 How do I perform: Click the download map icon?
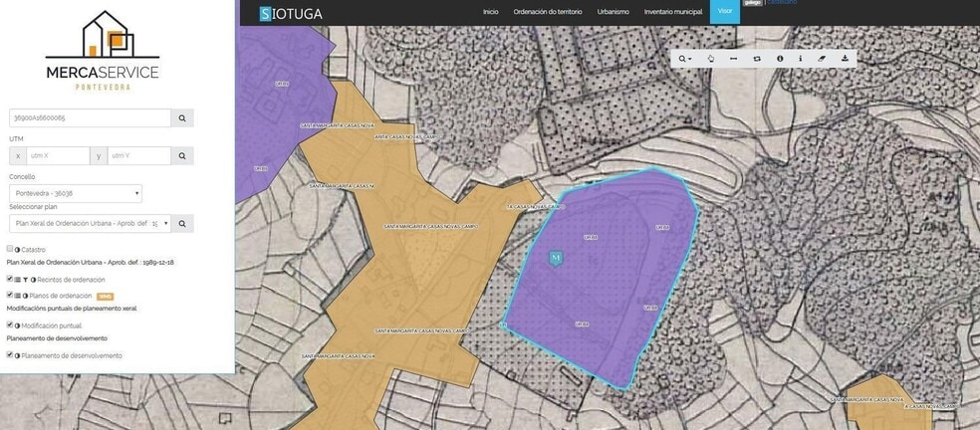pos(845,59)
